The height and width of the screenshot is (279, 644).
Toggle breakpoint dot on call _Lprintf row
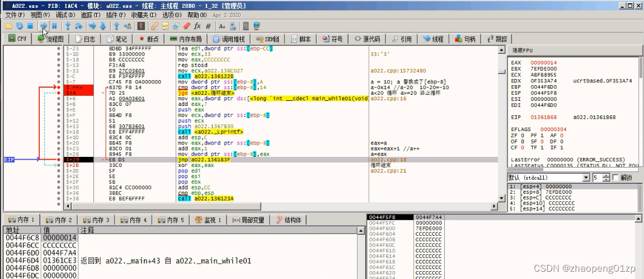click(59, 132)
